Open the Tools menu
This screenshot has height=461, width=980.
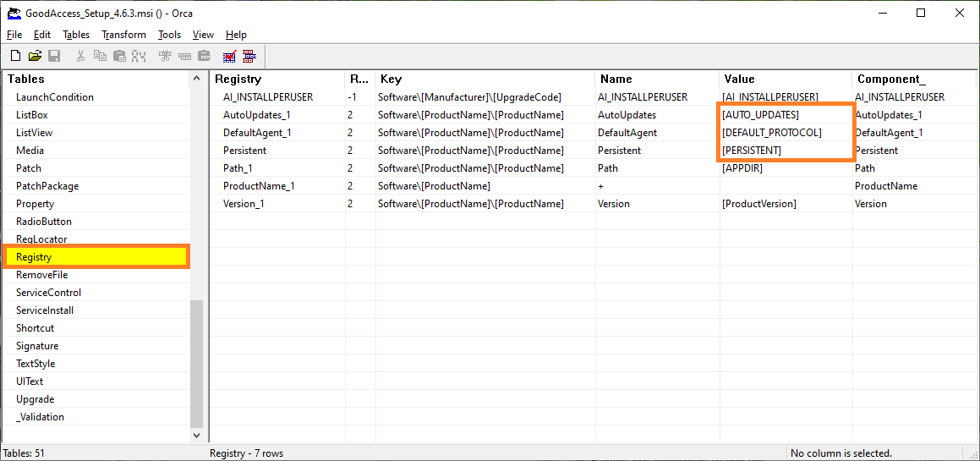(169, 35)
